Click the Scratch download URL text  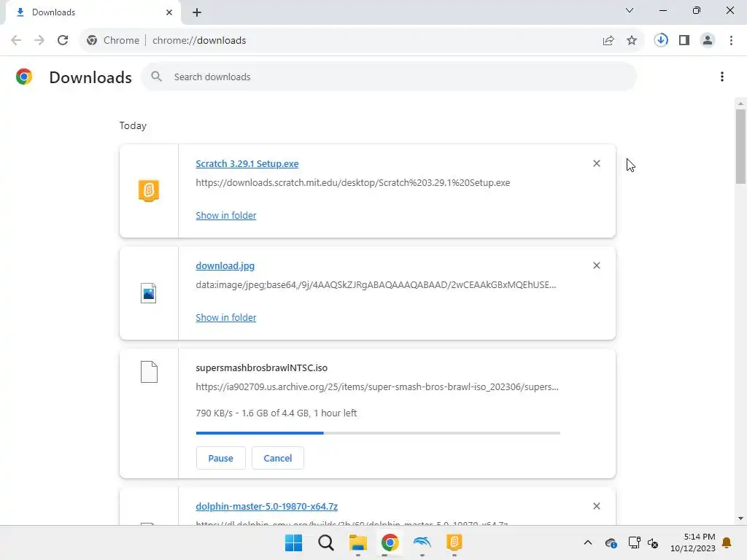point(352,183)
